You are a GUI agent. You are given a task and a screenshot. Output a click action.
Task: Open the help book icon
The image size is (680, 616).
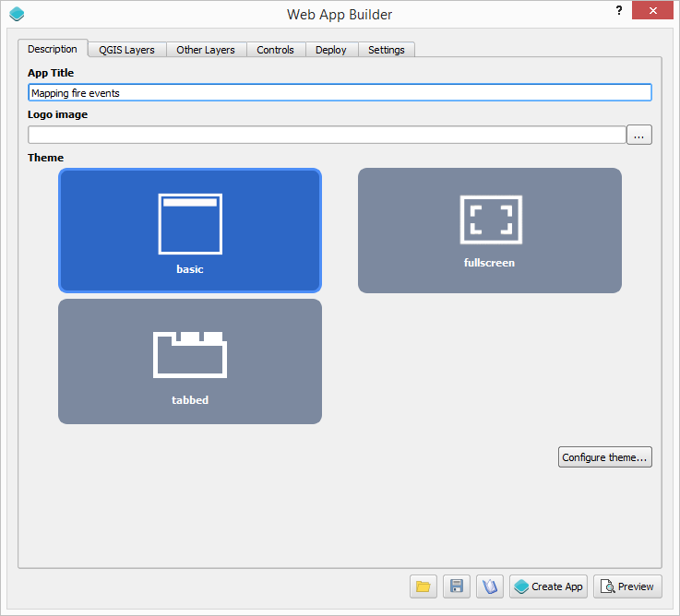(x=490, y=586)
